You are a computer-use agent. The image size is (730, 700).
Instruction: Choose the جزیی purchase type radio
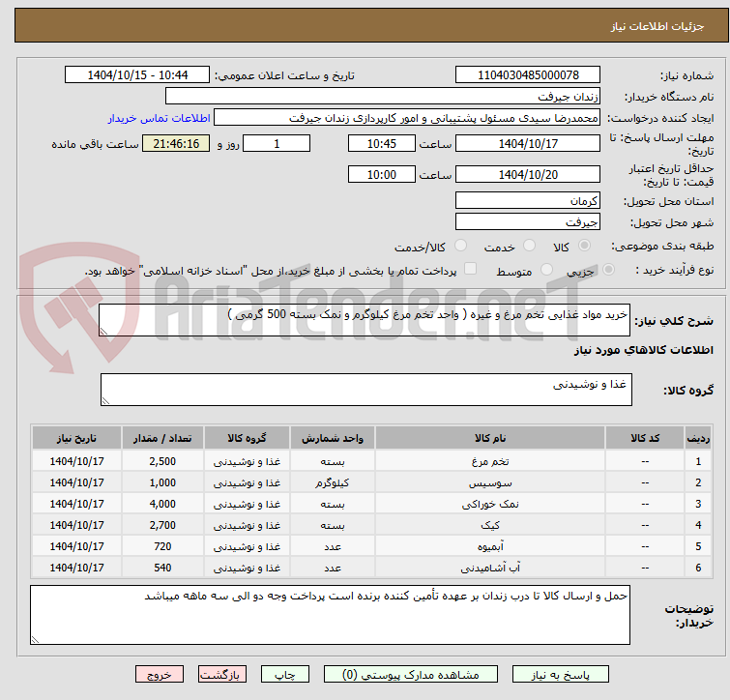[x=608, y=270]
